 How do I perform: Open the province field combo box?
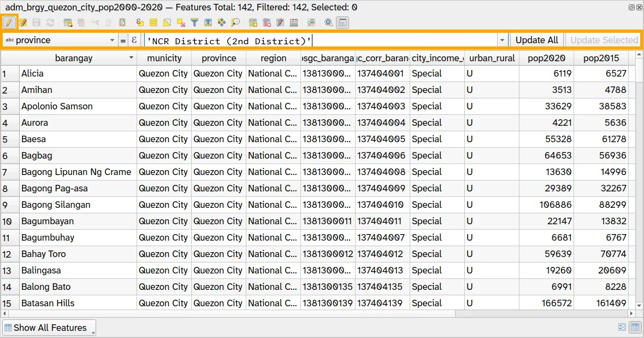tap(60, 40)
